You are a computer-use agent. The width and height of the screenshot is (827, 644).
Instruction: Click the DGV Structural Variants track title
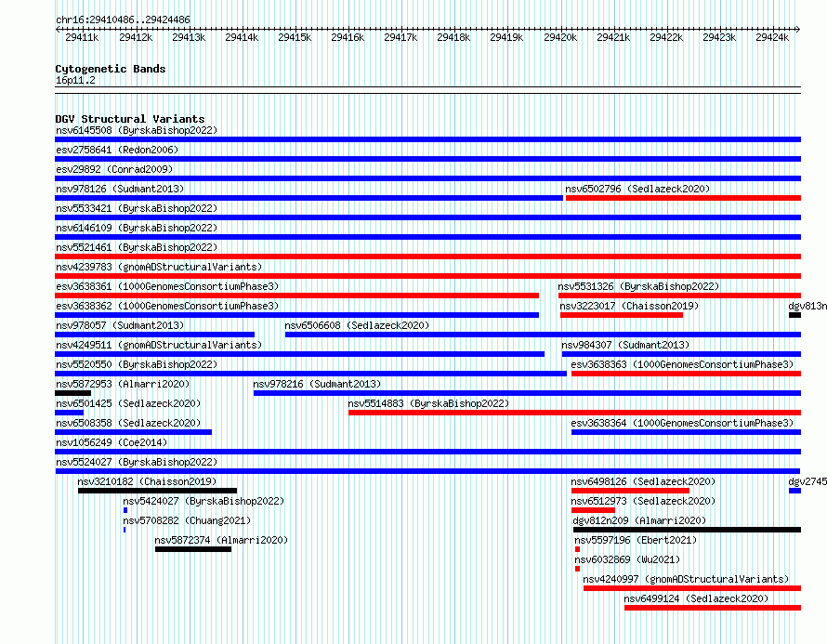(130, 119)
